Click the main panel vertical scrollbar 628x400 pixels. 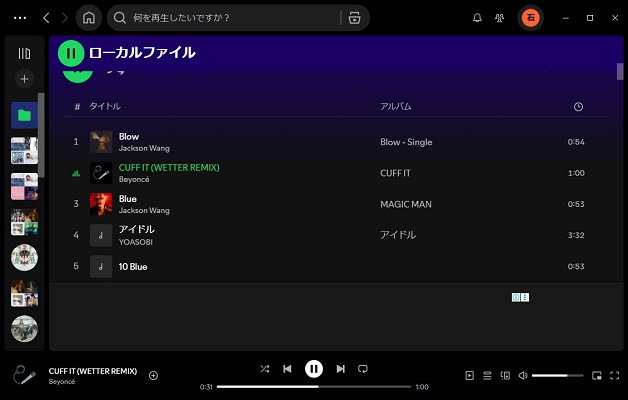point(620,72)
